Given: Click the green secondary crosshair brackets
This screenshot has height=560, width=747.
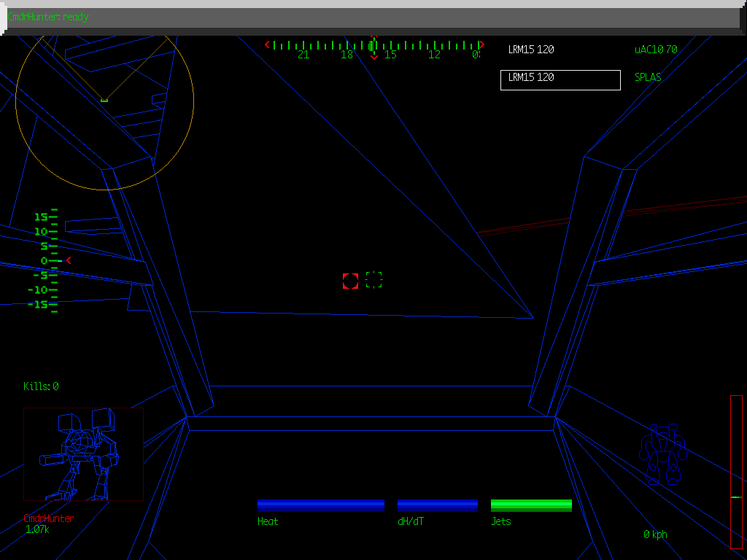Looking at the screenshot, I should tap(373, 279).
